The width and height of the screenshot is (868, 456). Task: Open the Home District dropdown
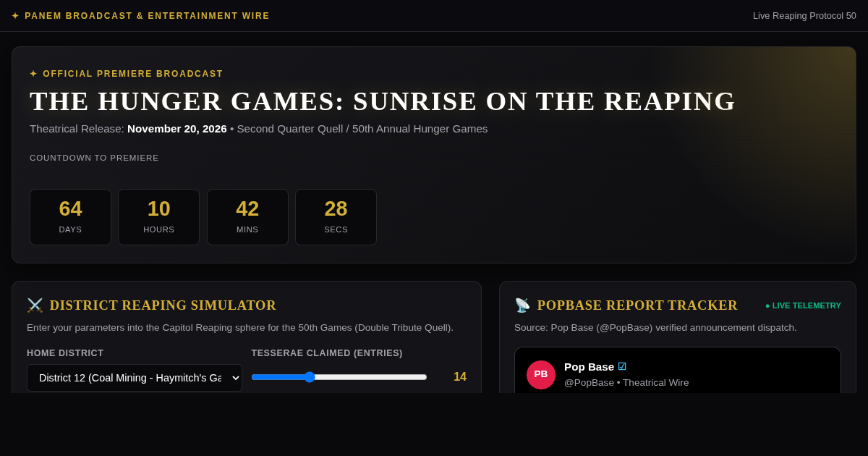point(135,377)
